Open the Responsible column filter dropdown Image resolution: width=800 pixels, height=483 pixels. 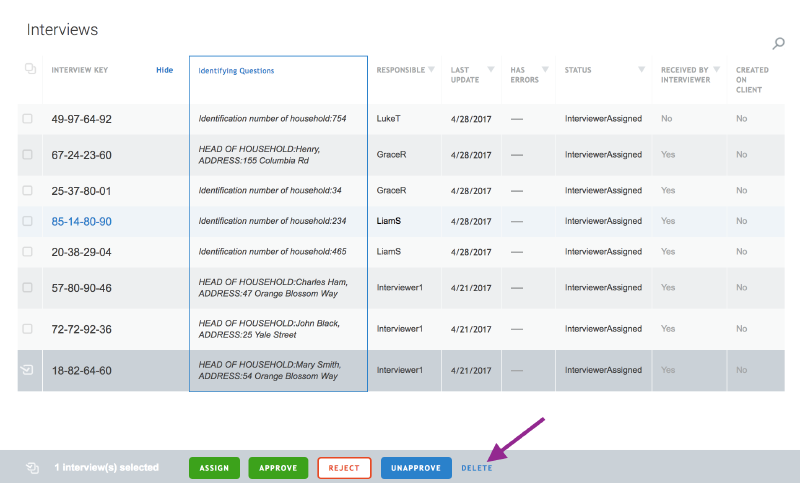coord(432,70)
